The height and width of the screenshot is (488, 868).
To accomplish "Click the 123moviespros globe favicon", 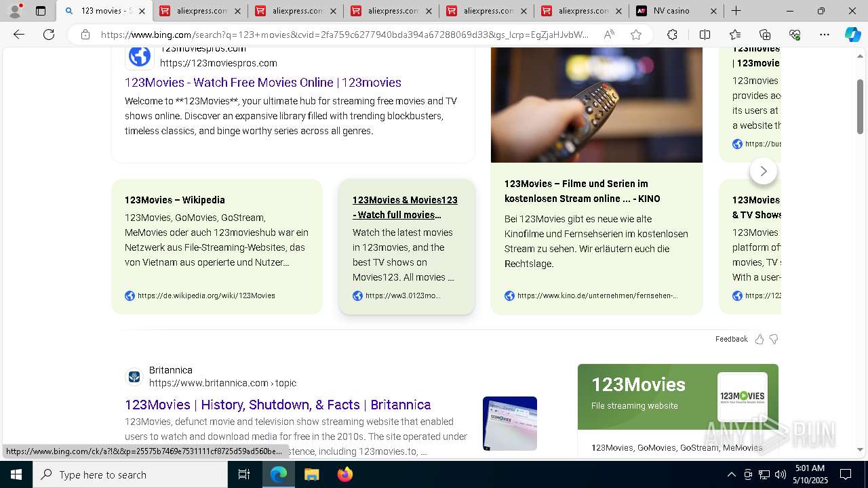I will click(140, 56).
